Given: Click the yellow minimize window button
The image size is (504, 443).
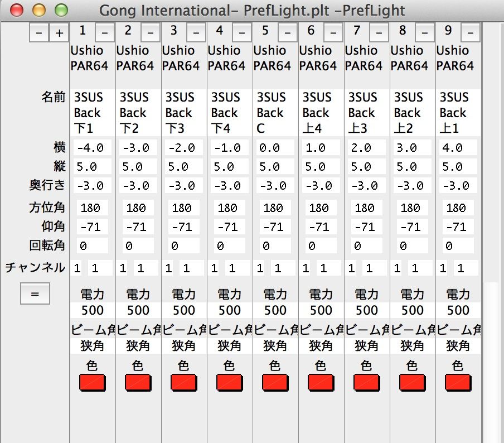Looking at the screenshot, I should (39, 10).
